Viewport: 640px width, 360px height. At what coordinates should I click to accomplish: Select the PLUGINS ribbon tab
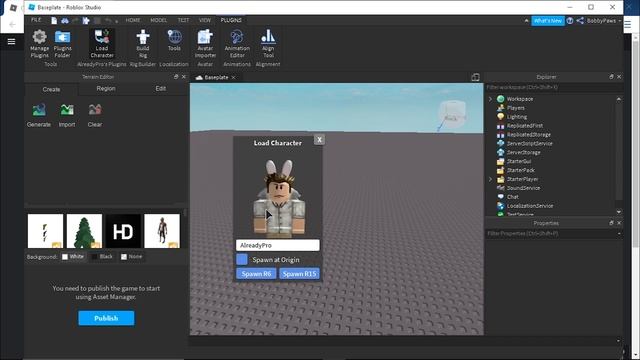(x=231, y=20)
